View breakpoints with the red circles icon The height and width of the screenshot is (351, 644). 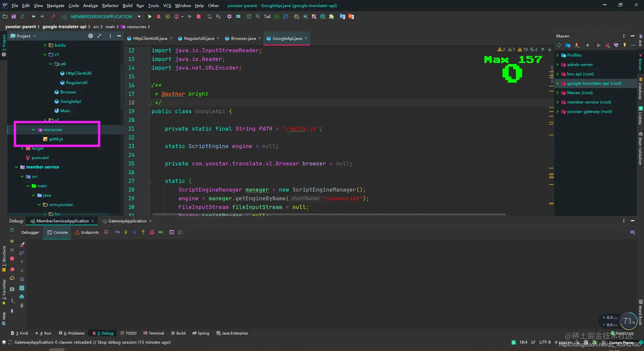(x=12, y=269)
